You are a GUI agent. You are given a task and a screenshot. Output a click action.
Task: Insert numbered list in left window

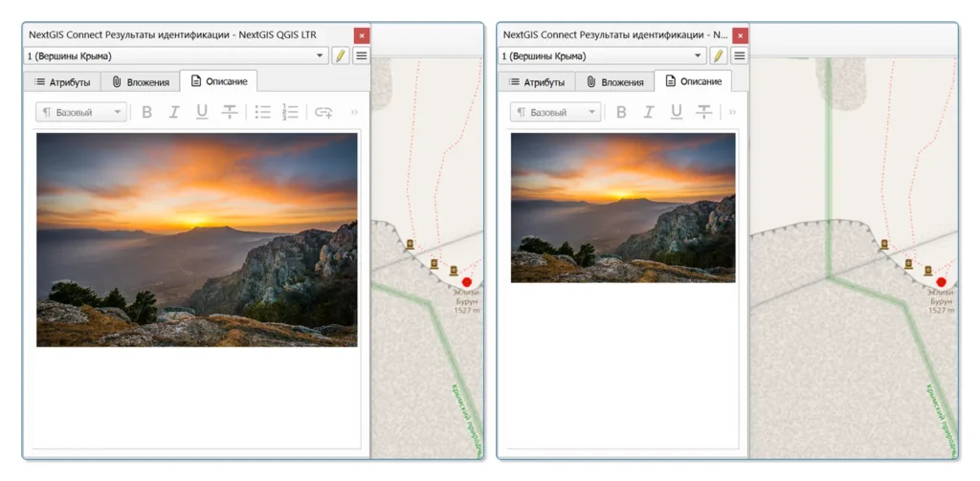click(x=290, y=113)
